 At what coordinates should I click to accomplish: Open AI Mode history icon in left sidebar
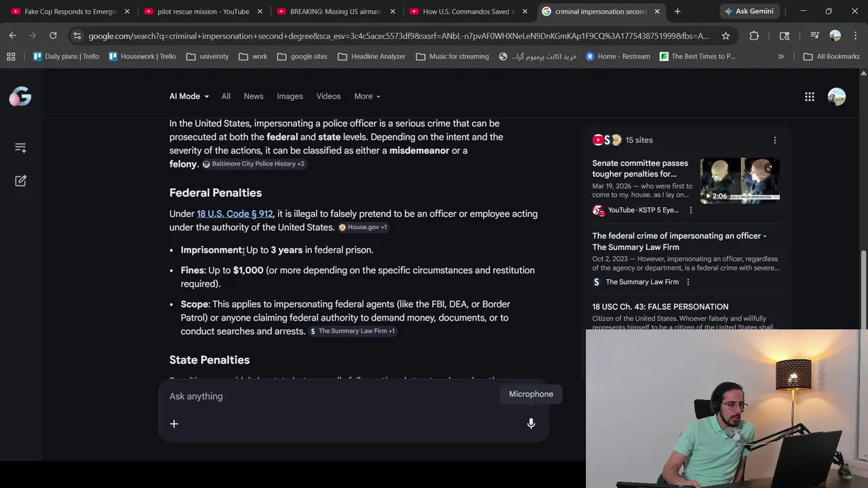coord(20,148)
